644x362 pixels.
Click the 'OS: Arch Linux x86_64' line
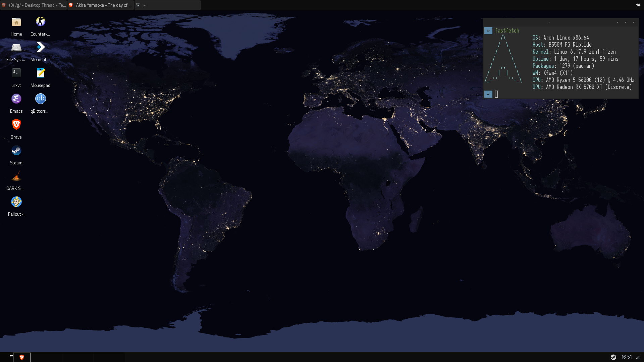560,38
